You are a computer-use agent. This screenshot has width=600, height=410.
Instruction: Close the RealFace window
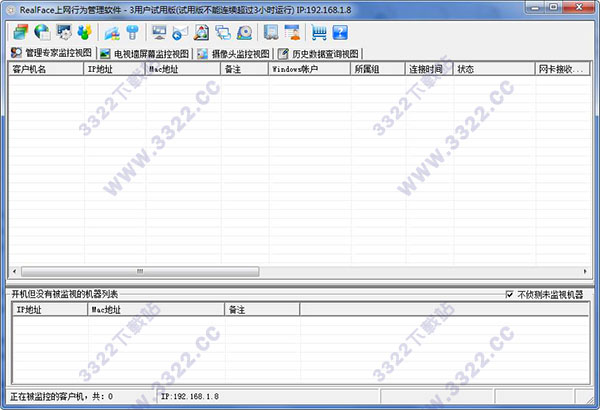(578, 7)
